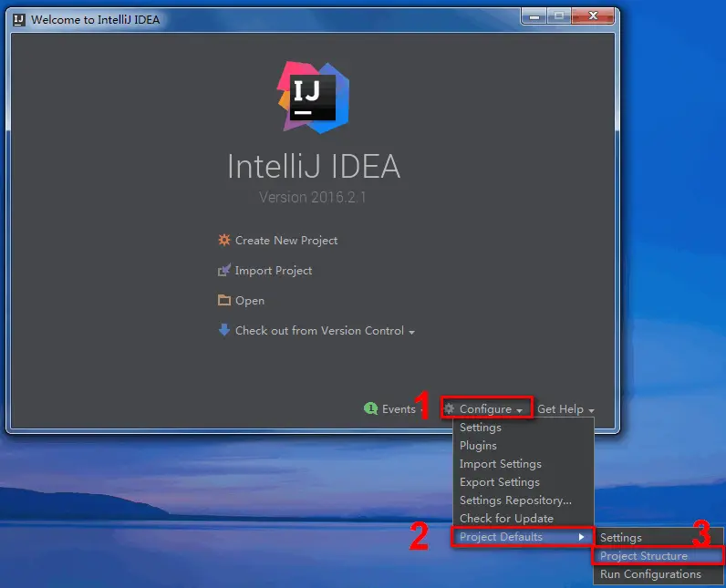
Task: Select Settings in Project Defaults submenu
Action: coord(659,538)
